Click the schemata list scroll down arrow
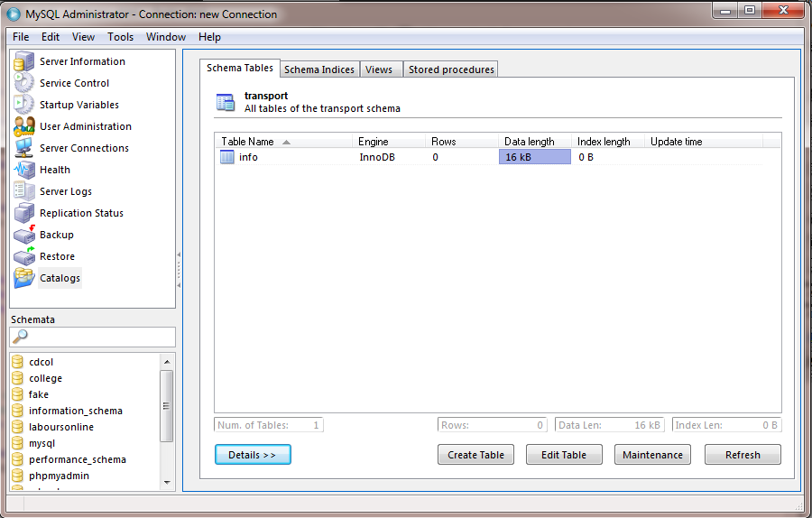Image resolution: width=812 pixels, height=518 pixels. click(x=167, y=482)
